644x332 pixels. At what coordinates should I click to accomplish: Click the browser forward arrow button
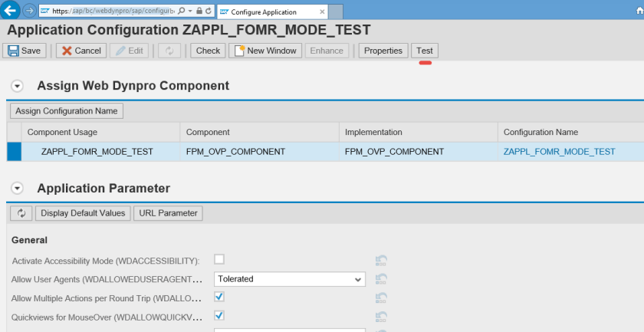coord(29,12)
